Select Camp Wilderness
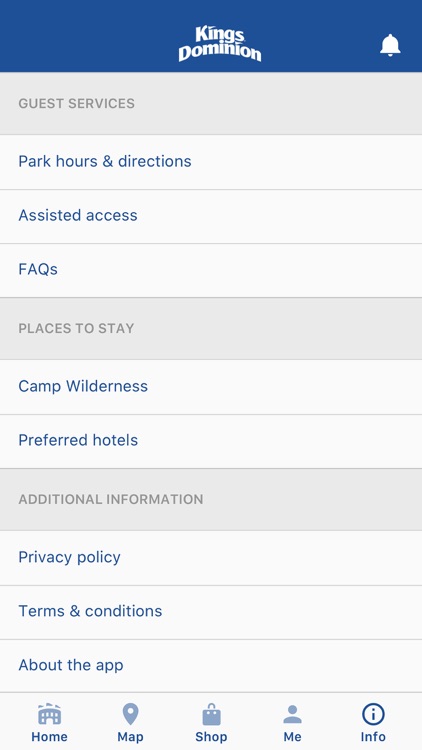This screenshot has height=750, width=422. tap(211, 386)
